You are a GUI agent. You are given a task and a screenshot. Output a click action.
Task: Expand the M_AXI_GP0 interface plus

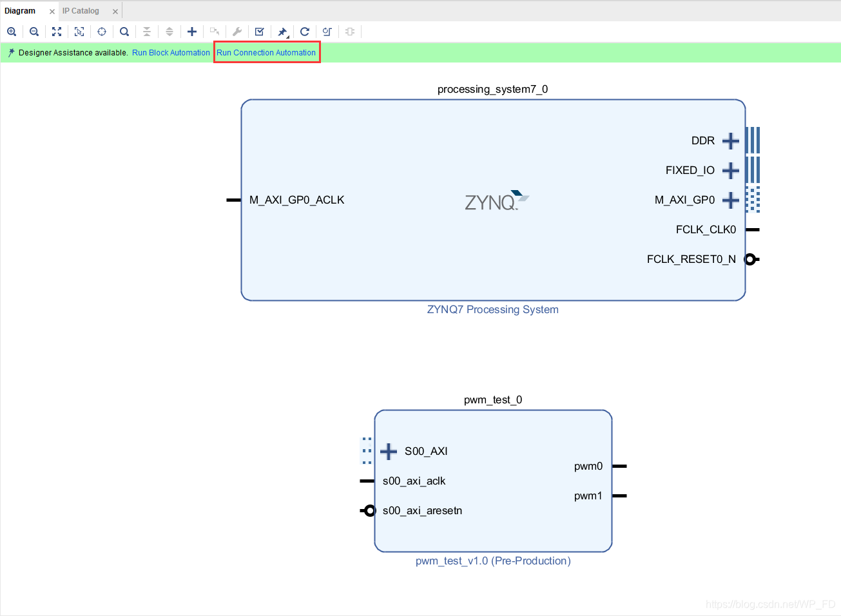click(731, 200)
